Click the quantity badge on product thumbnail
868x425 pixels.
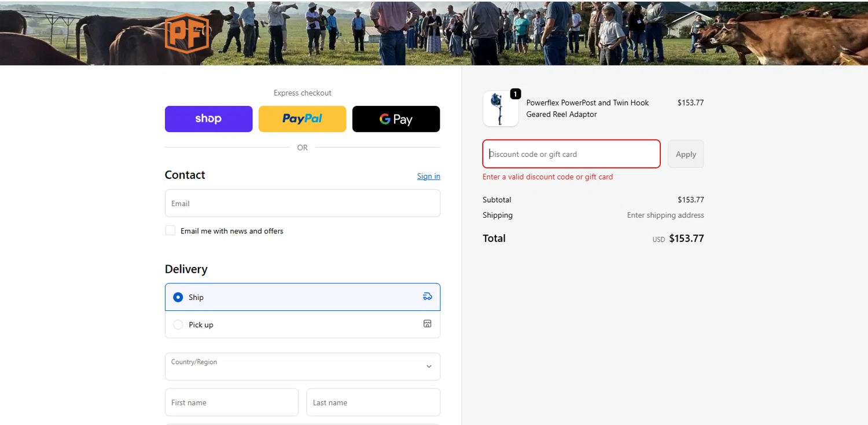point(515,94)
